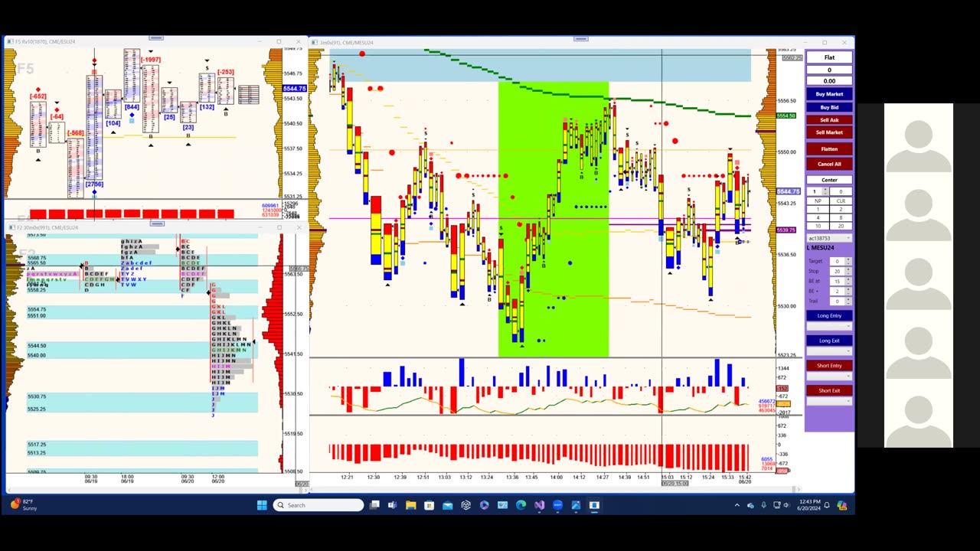Click the Sell Market button
This screenshot has width=980, height=551.
point(829,132)
